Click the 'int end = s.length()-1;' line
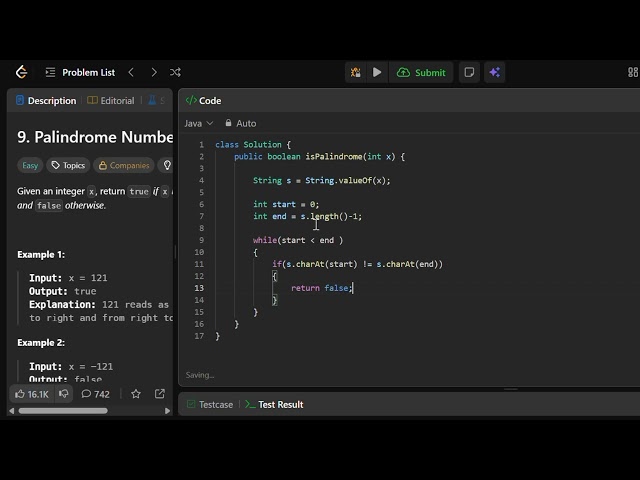The width and height of the screenshot is (640, 480). 307,216
